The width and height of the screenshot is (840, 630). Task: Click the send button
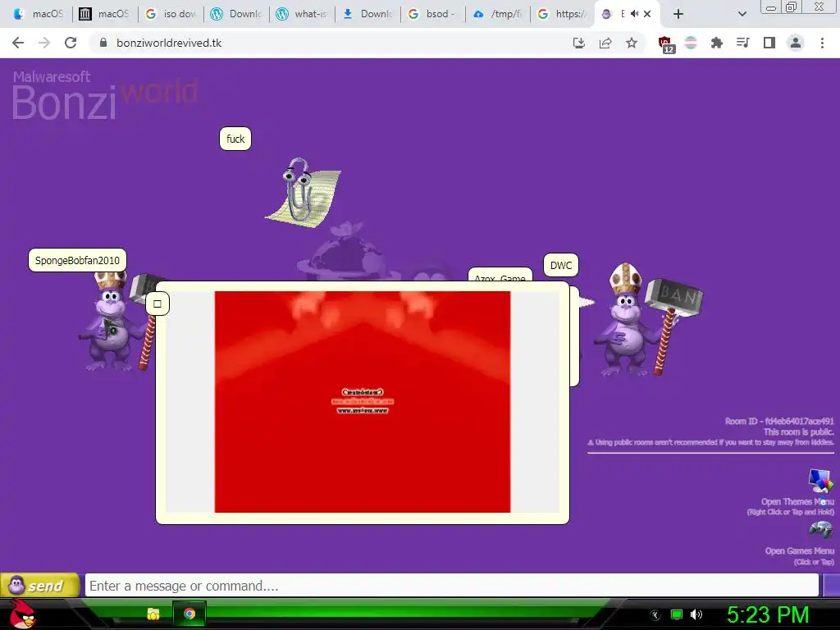pyautogui.click(x=40, y=585)
